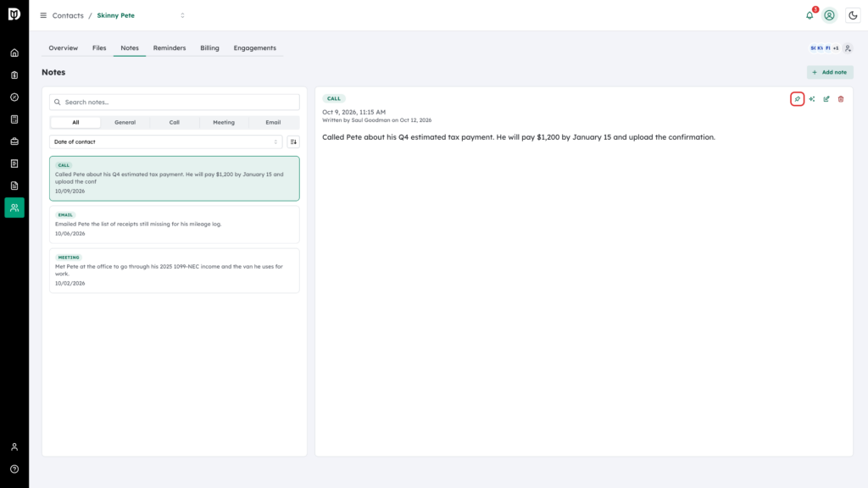Select the call note dated 10/09/2026
868x488 pixels.
point(175,178)
